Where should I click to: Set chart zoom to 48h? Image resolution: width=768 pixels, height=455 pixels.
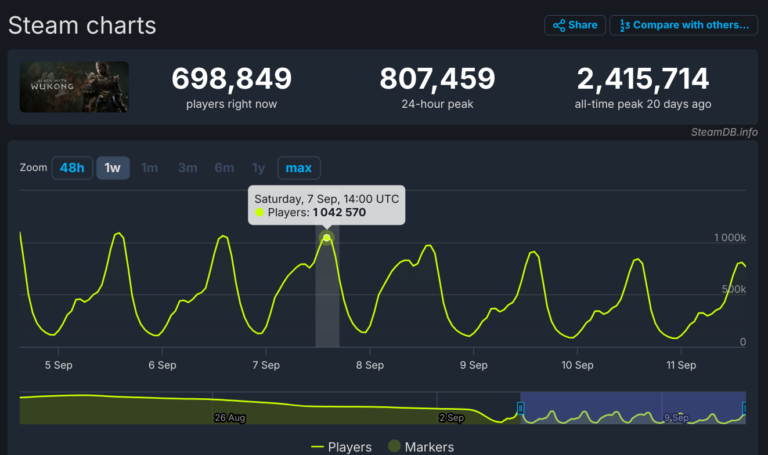click(x=72, y=168)
